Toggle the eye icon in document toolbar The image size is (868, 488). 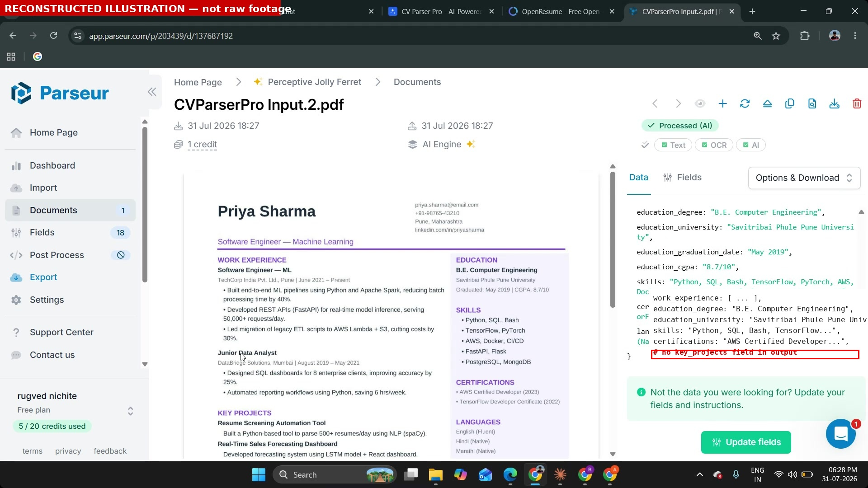[700, 104]
